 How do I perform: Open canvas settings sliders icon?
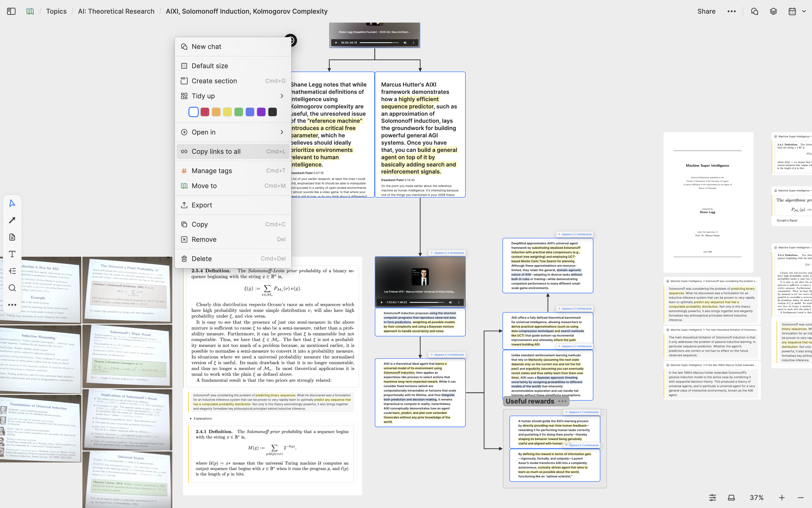coord(712,498)
